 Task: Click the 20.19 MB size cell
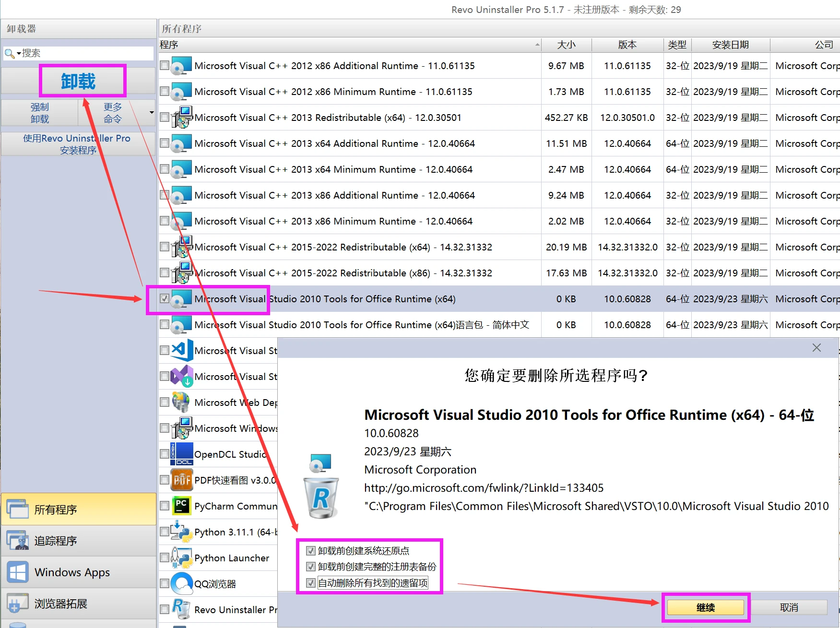click(566, 247)
